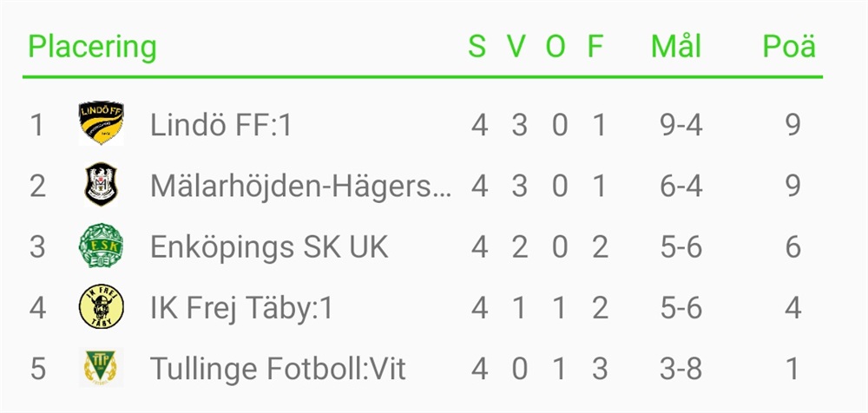Open the Lindö FF:1 team name

tap(220, 125)
